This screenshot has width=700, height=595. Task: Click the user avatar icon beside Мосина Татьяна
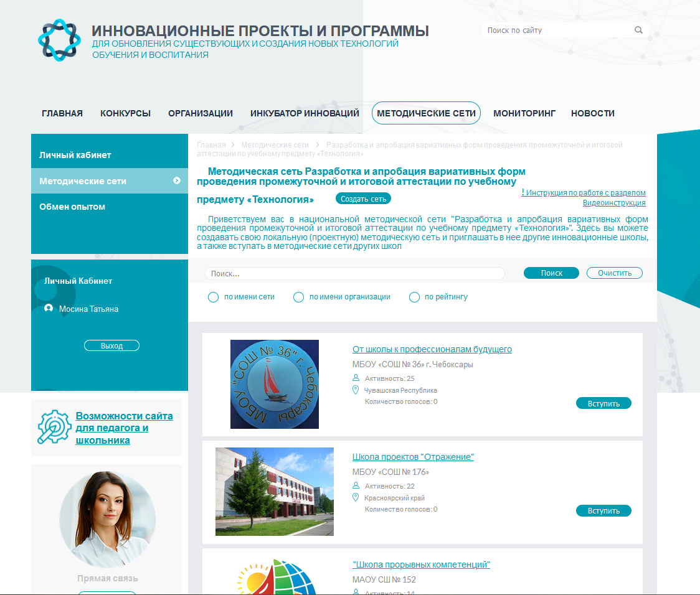pyautogui.click(x=49, y=308)
